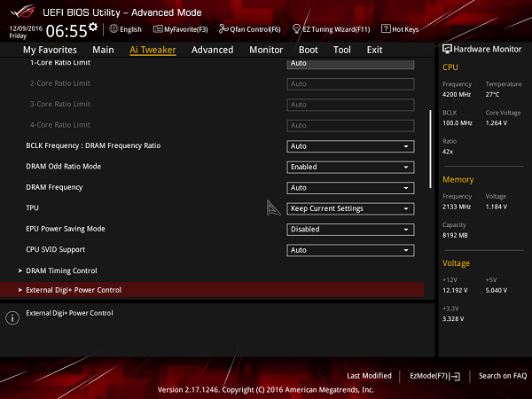The width and height of the screenshot is (532, 399).
Task: Switch to EzMode(F7)
Action: (435, 376)
